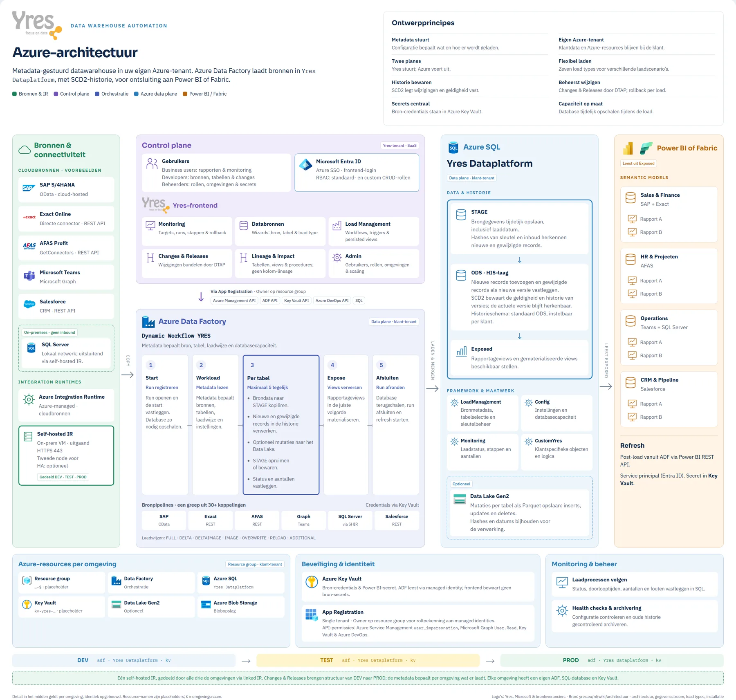Click the Azure DevOps API tag

pos(332,301)
